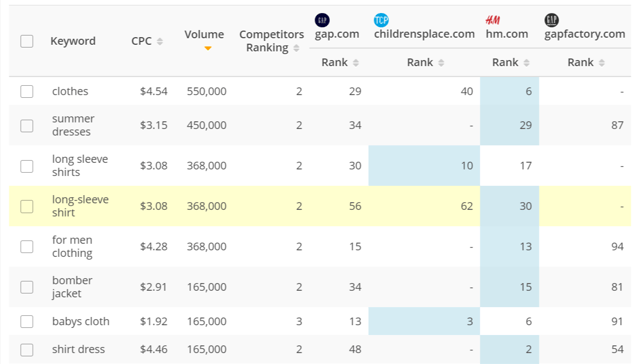Image resolution: width=639 pixels, height=364 pixels.
Task: Sort gapfactory.com Rank column arrows
Action: click(x=602, y=63)
